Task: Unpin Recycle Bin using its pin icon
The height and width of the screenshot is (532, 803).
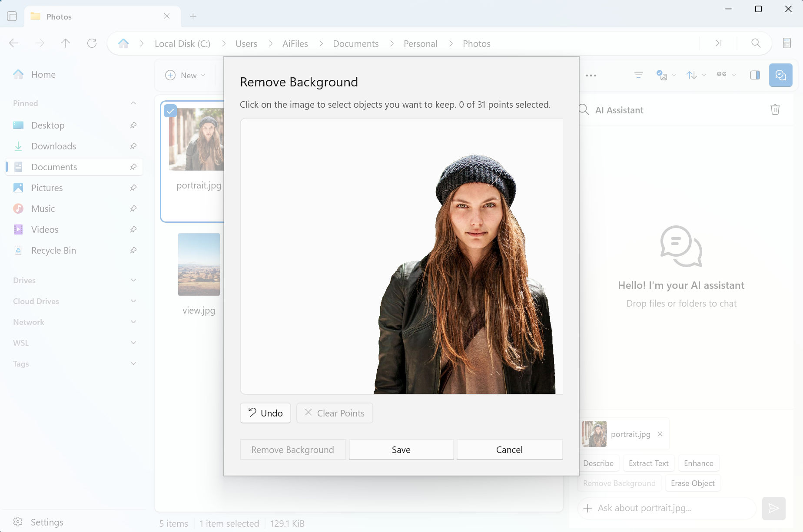Action: coord(133,250)
